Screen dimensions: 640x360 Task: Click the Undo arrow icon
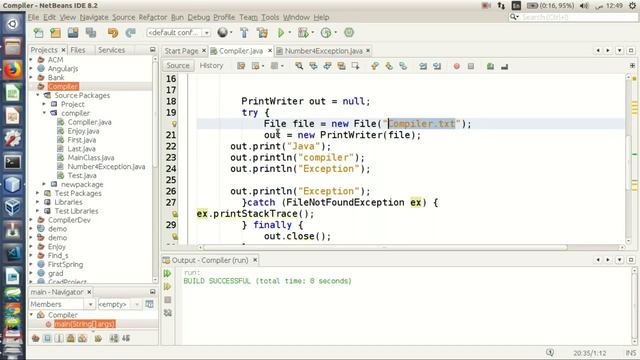[113, 33]
